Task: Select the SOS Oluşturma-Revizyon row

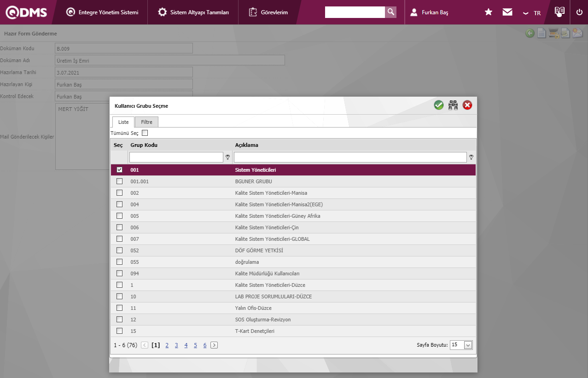Action: tap(293, 320)
